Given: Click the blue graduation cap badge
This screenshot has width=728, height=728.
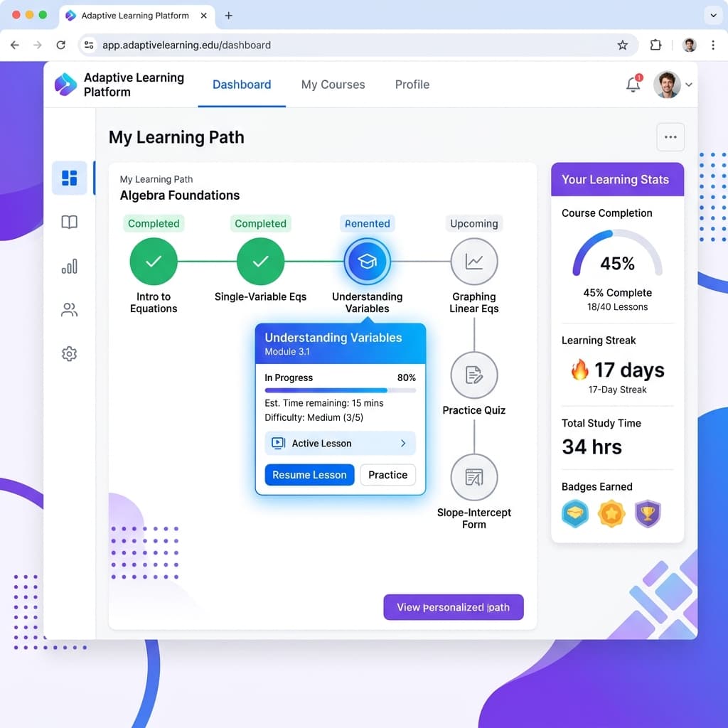Looking at the screenshot, I should click(x=574, y=513).
